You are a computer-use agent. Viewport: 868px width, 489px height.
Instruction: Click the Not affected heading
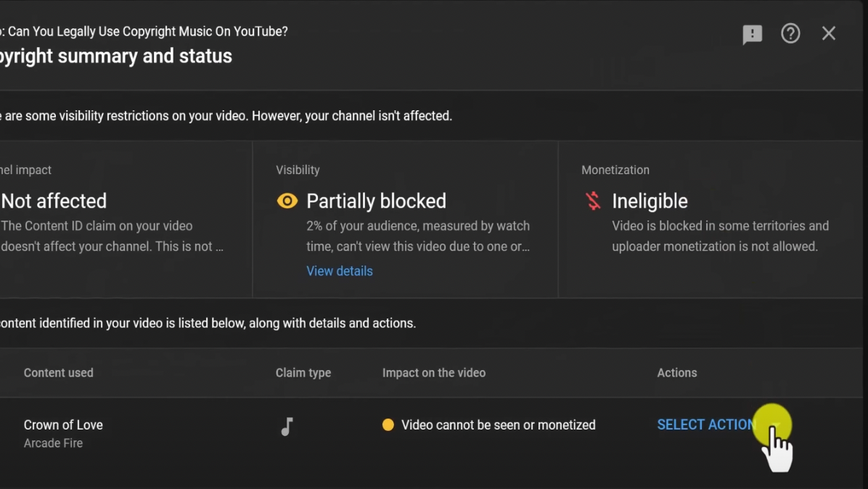[x=54, y=201]
